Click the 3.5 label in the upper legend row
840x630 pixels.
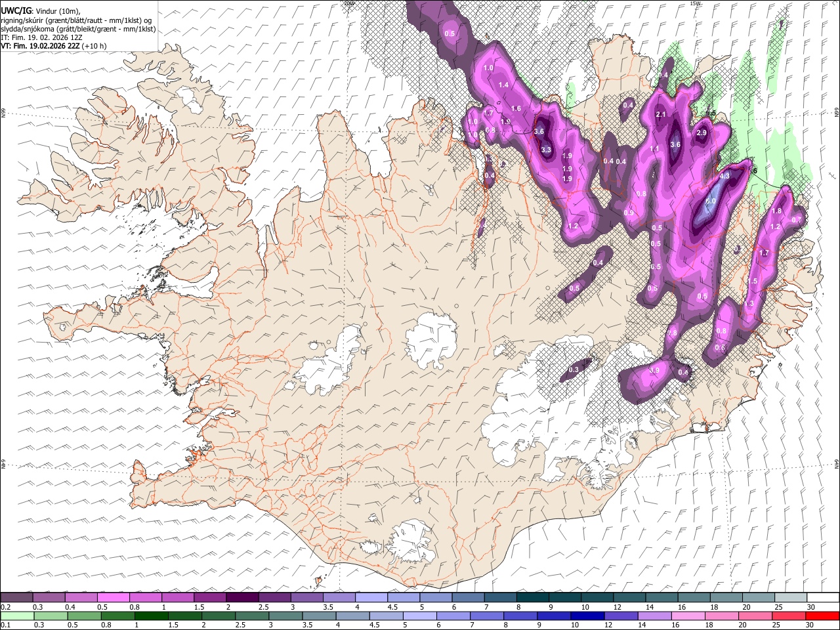coord(328,607)
